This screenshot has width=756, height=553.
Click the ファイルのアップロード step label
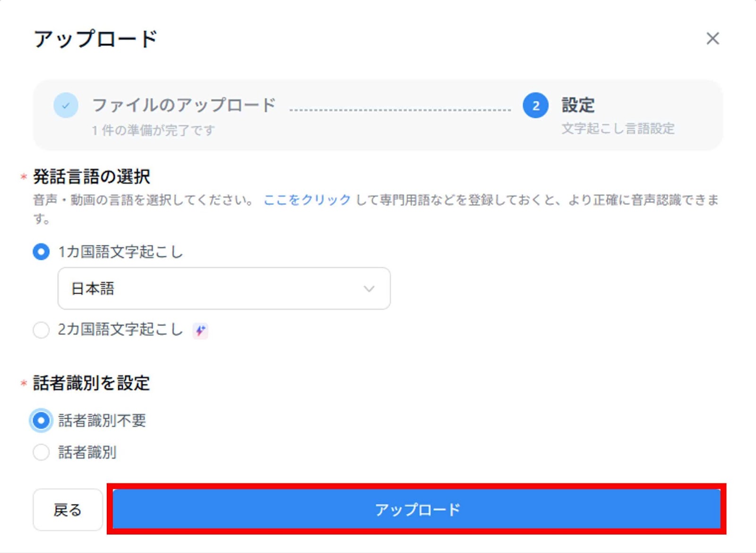click(184, 105)
